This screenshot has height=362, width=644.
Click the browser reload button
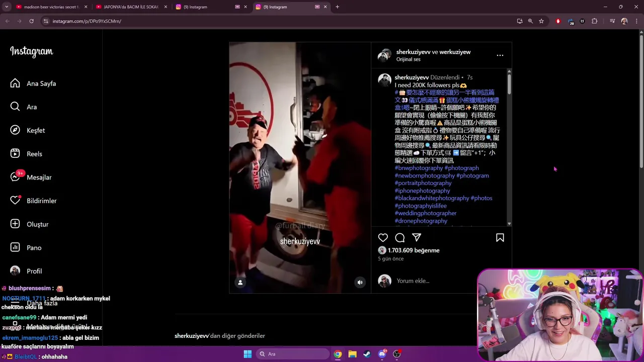pos(31,21)
